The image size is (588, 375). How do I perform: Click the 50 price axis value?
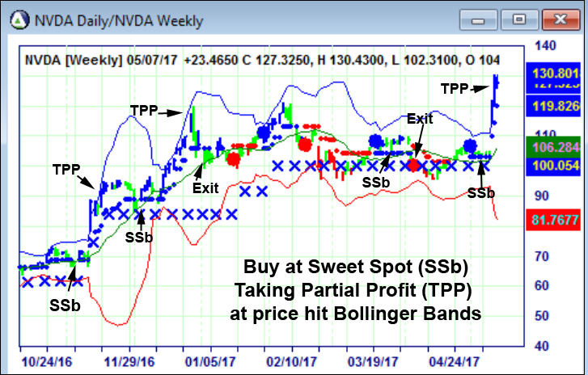(x=542, y=316)
